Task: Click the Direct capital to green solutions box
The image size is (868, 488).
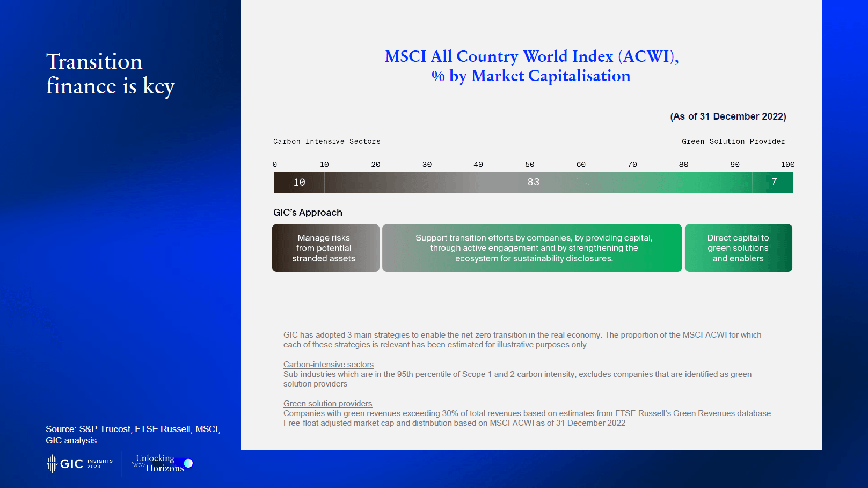Action: (738, 248)
